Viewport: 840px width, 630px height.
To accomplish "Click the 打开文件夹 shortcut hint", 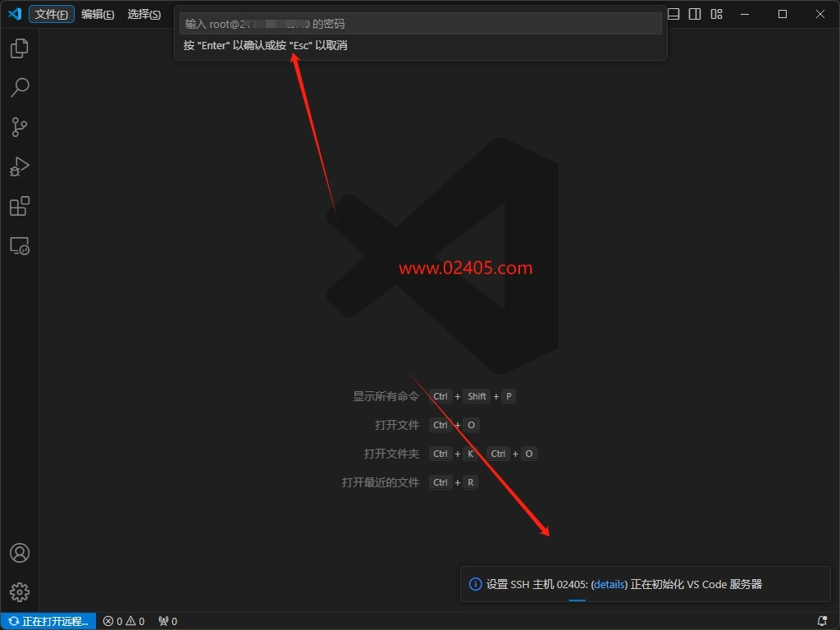I will point(391,454).
